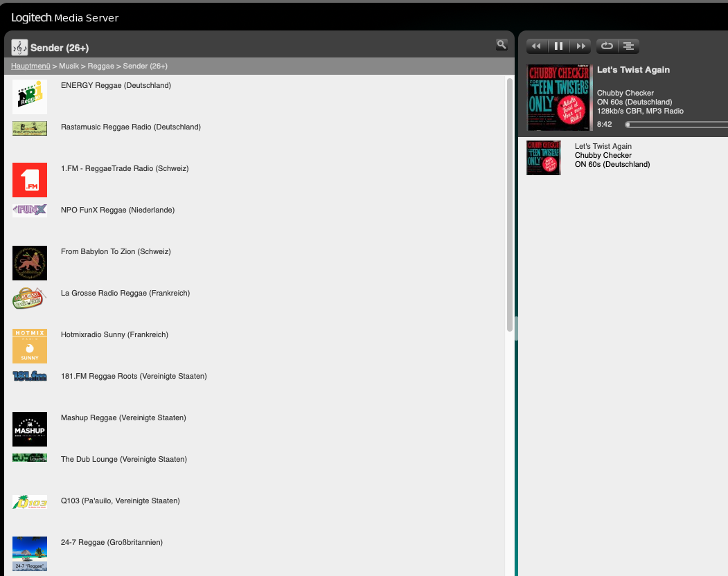728x576 pixels.
Task: Click Let's Twist Again in playlist
Action: pos(603,146)
